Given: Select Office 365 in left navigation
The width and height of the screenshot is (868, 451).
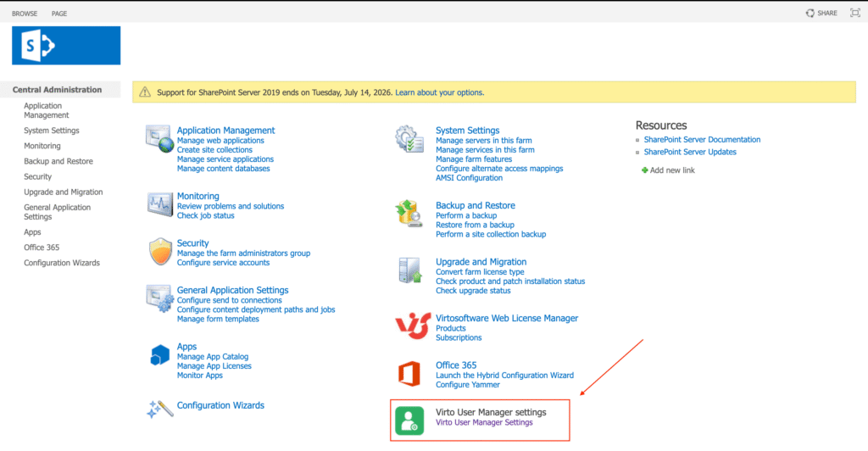Looking at the screenshot, I should [x=42, y=248].
